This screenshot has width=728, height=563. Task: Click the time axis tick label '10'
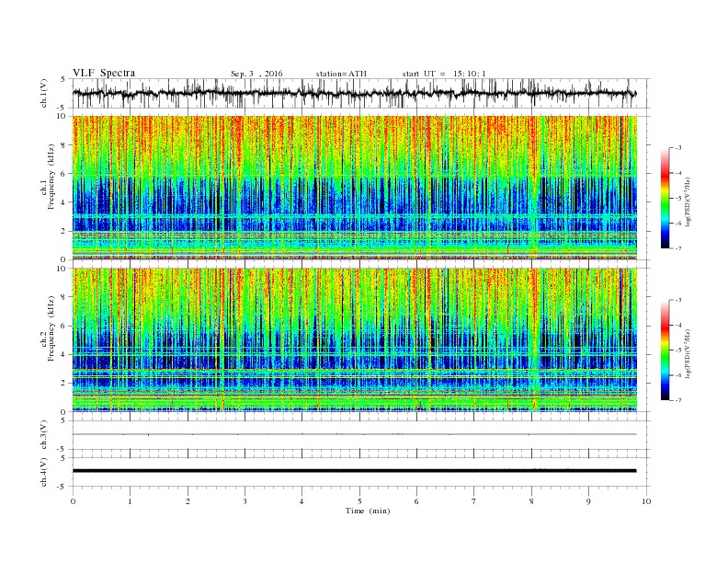646,501
